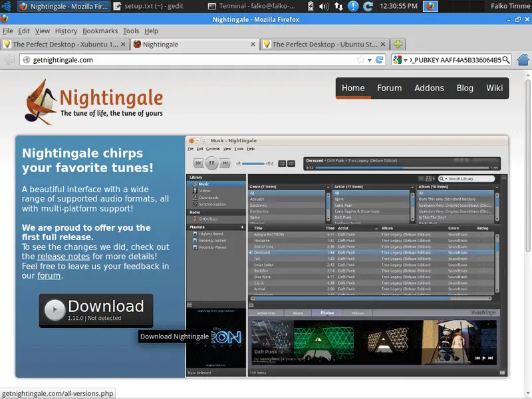Close the Perfect Desktop Xubuntu tab
The height and width of the screenshot is (399, 532).
123,44
